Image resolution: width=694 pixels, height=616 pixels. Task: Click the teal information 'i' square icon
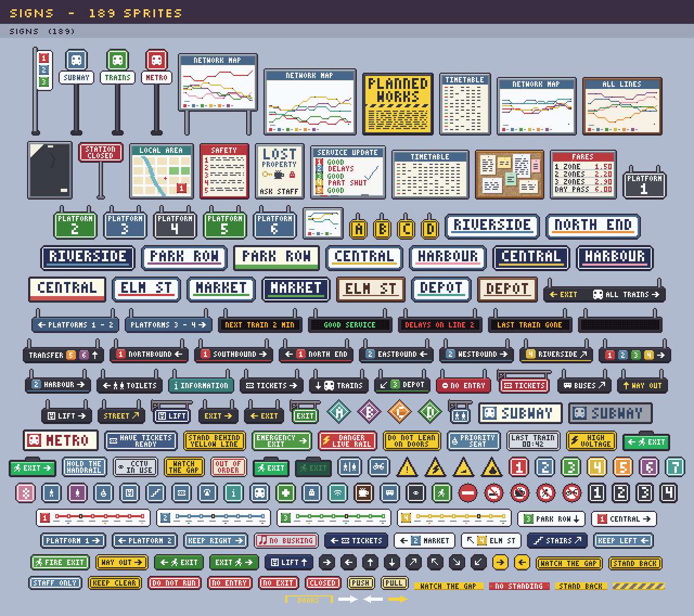pos(233,493)
